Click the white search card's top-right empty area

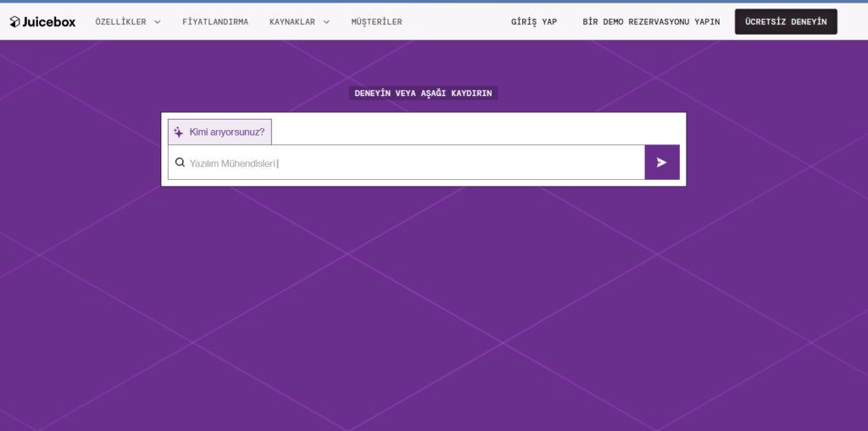[593, 127]
